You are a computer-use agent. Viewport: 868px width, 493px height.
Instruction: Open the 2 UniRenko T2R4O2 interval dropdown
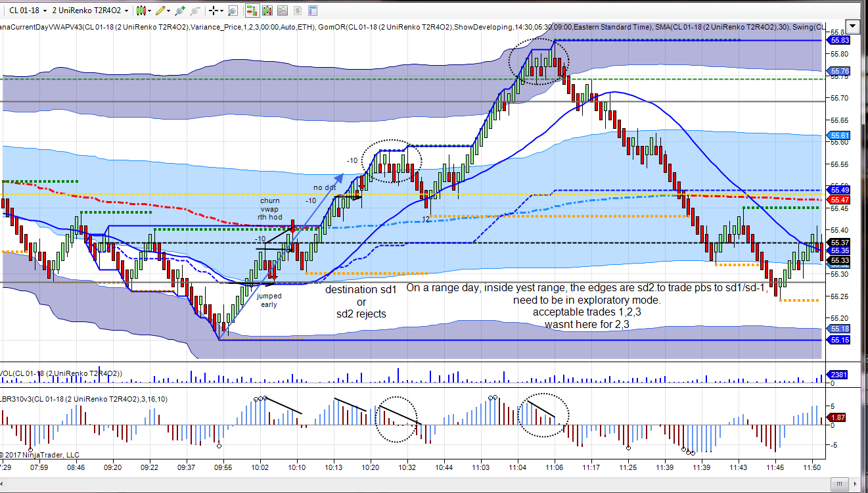coord(90,10)
